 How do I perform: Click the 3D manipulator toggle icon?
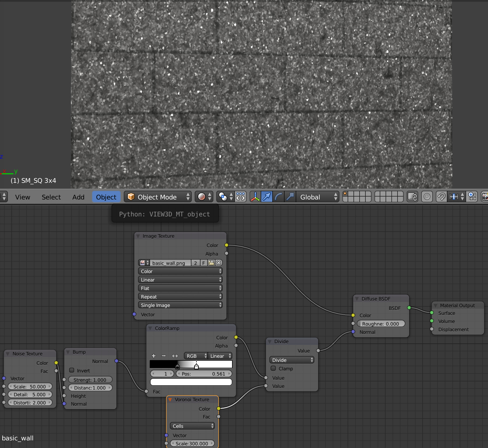255,197
